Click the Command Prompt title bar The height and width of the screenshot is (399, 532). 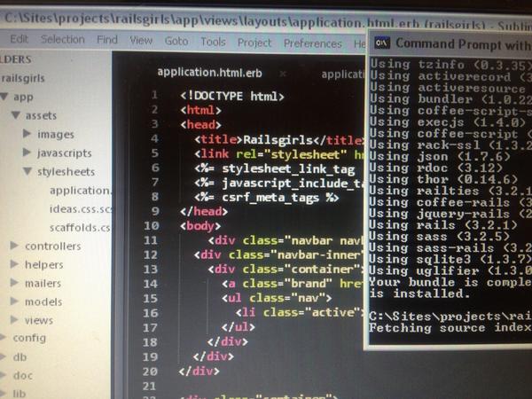(x=450, y=43)
